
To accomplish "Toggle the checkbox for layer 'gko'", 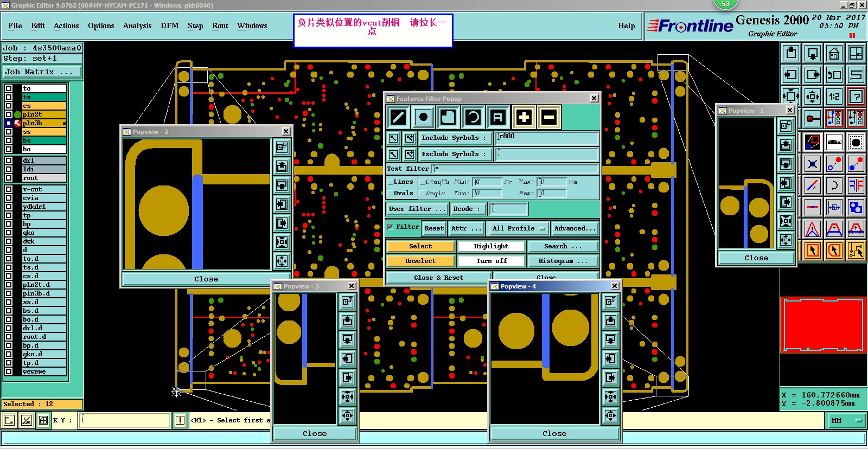I will click(9, 233).
